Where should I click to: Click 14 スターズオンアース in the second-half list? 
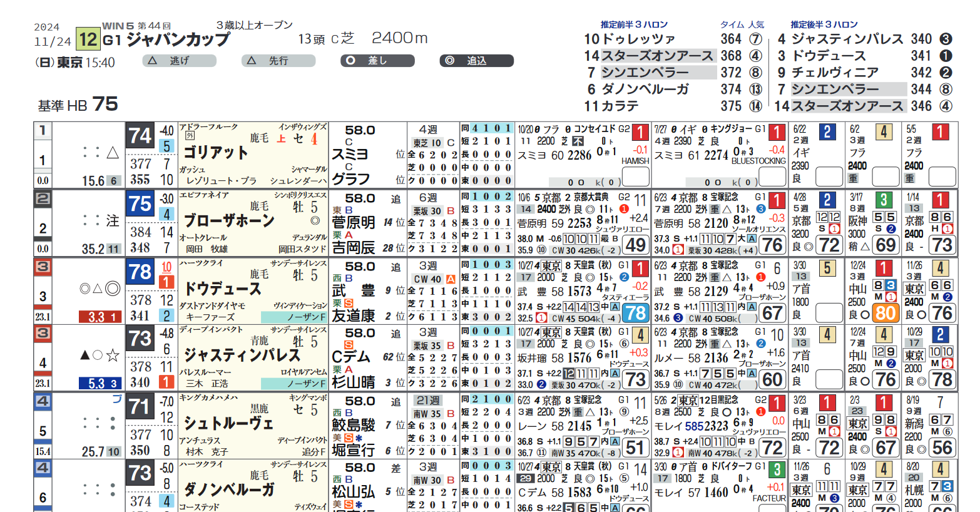[839, 106]
